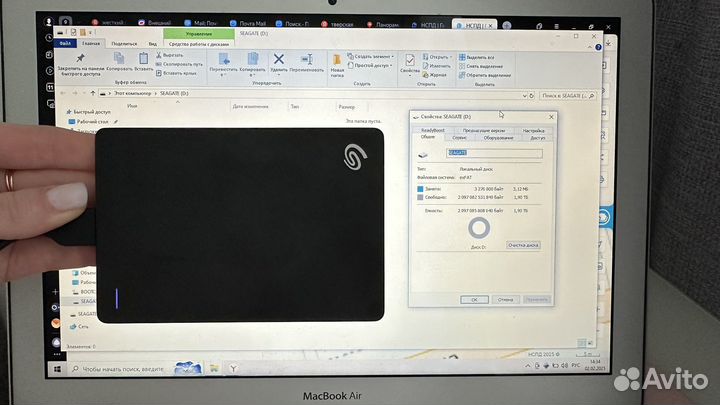
Task: Click the РУС language indicator
Action: click(575, 366)
